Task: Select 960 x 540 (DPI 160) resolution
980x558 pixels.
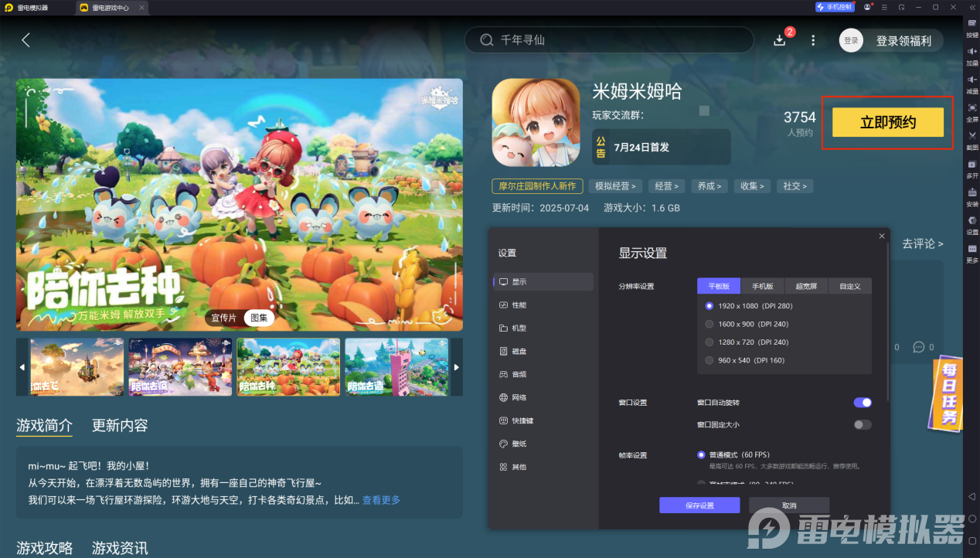Action: 744,360
